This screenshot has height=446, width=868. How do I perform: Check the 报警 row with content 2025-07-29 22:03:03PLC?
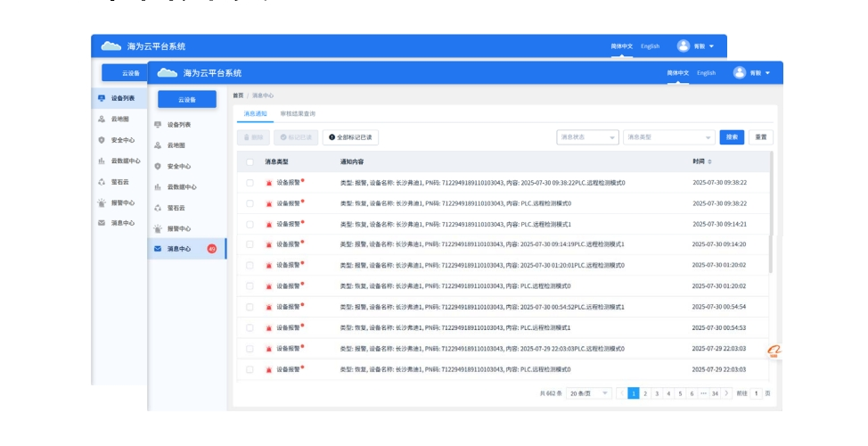pyautogui.click(x=250, y=349)
